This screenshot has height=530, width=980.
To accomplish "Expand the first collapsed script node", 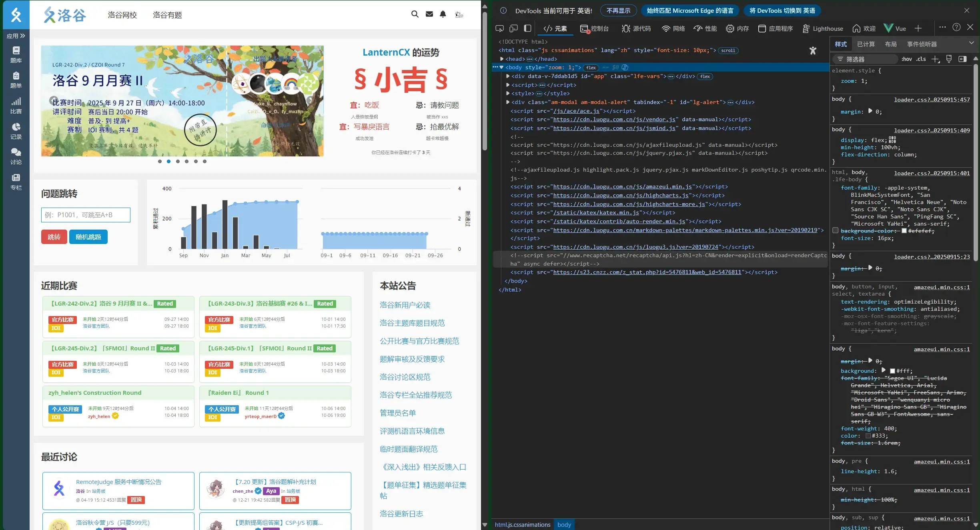I will (508, 85).
